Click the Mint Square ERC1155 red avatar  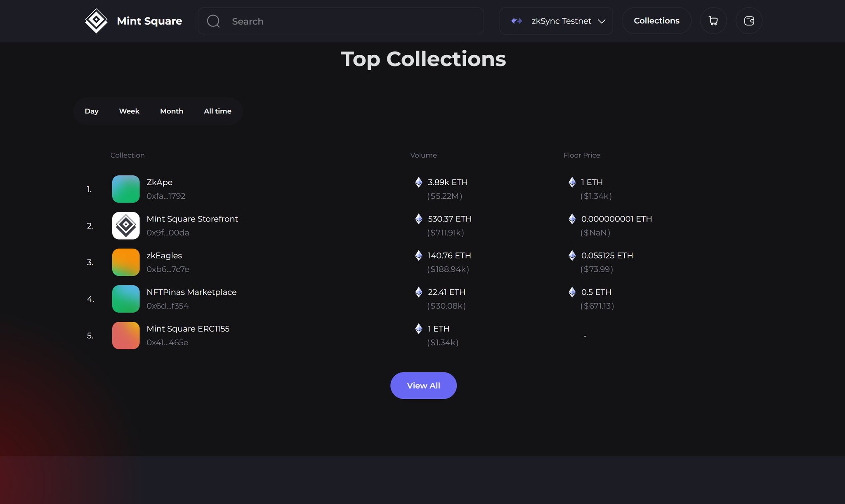tap(126, 335)
